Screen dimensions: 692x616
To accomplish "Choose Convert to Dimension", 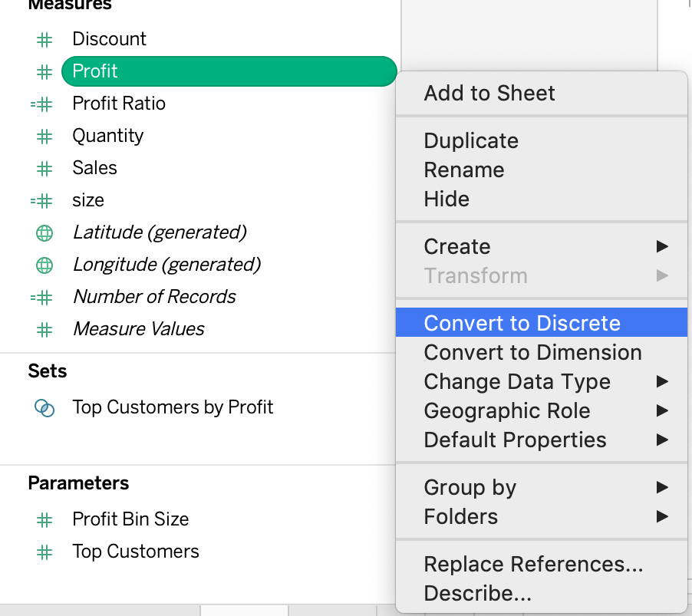I will (x=542, y=352).
